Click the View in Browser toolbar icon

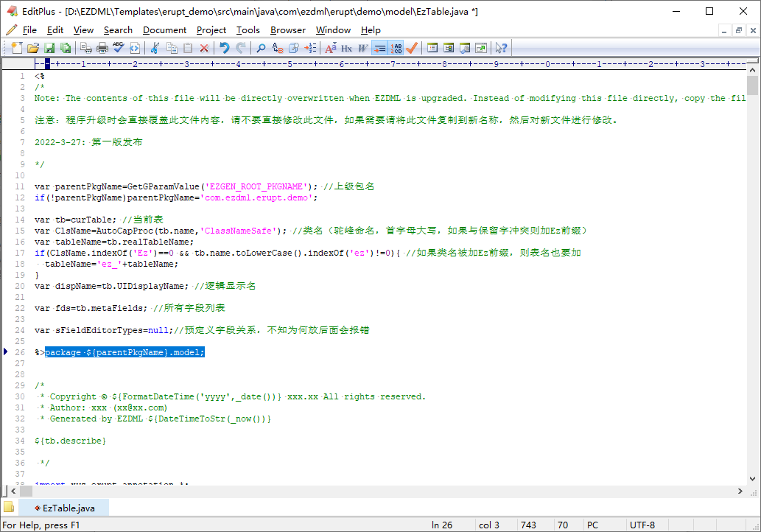[134, 48]
